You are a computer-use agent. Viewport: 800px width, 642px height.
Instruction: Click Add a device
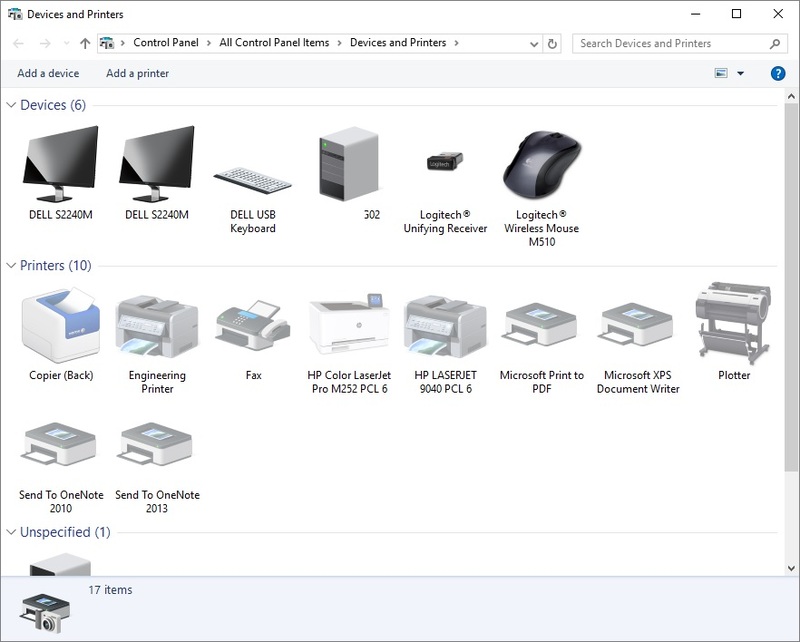tap(47, 73)
